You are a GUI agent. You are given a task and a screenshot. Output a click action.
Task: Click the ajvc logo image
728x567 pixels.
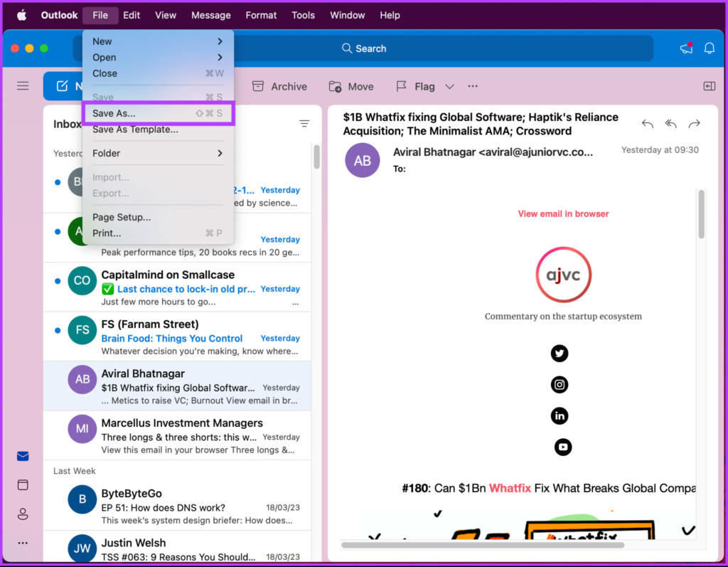coord(563,275)
